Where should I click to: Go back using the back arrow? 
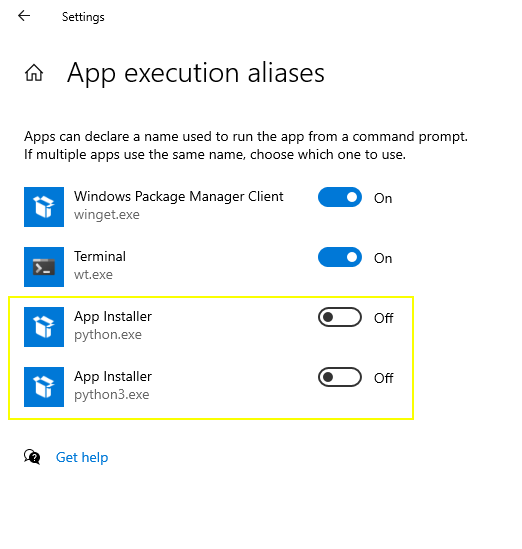pos(24,16)
